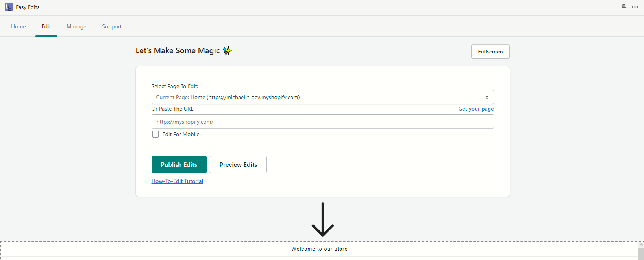The width and height of the screenshot is (644, 260).
Task: Switch to the Manage tab
Action: coord(76,26)
